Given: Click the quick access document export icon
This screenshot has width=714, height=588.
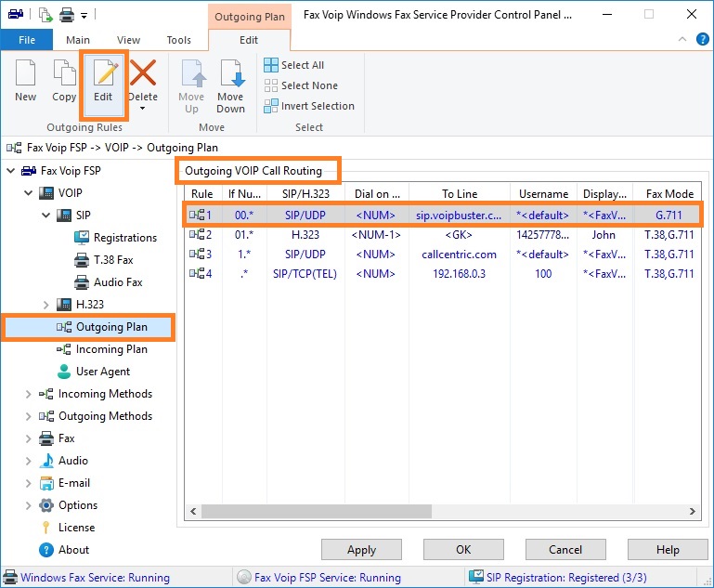Looking at the screenshot, I should [45, 15].
